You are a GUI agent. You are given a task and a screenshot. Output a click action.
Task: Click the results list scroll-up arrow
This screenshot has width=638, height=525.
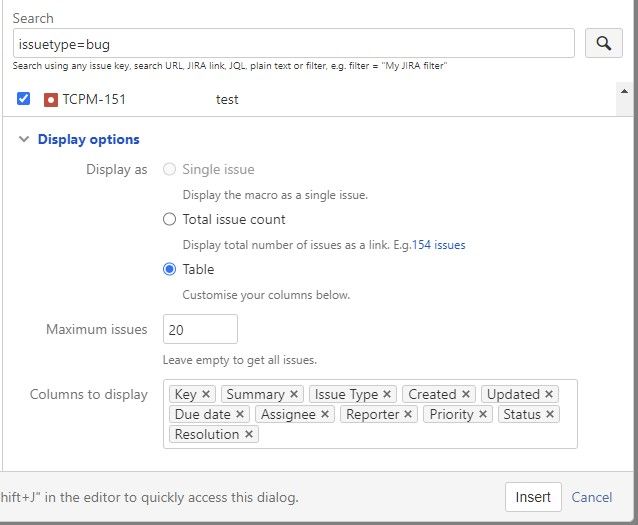pos(624,91)
